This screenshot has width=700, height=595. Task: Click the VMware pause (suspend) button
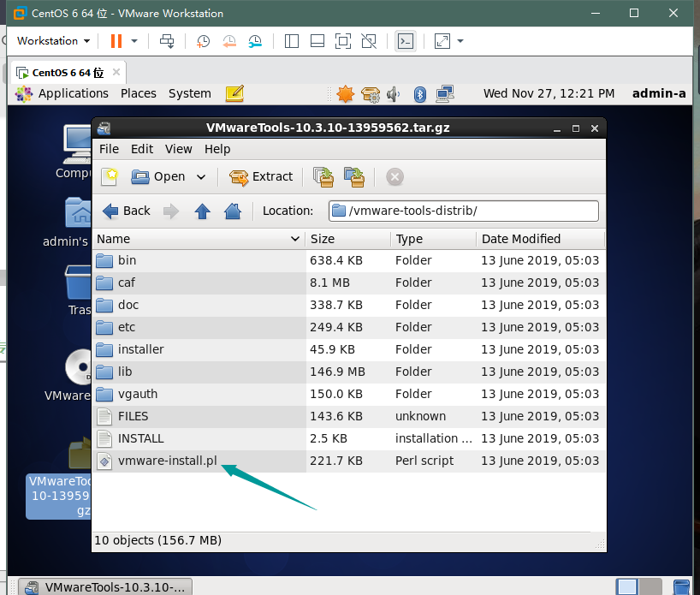click(x=116, y=41)
